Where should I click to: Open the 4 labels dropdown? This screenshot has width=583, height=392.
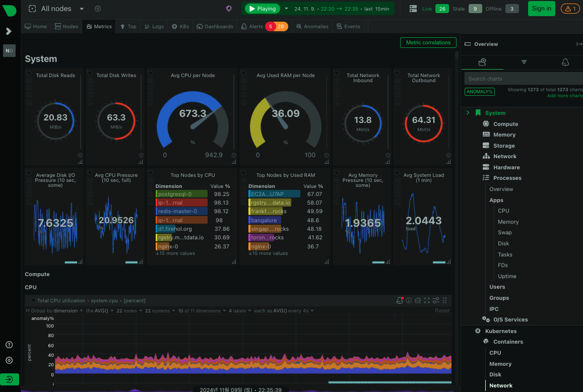pyautogui.click(x=240, y=310)
